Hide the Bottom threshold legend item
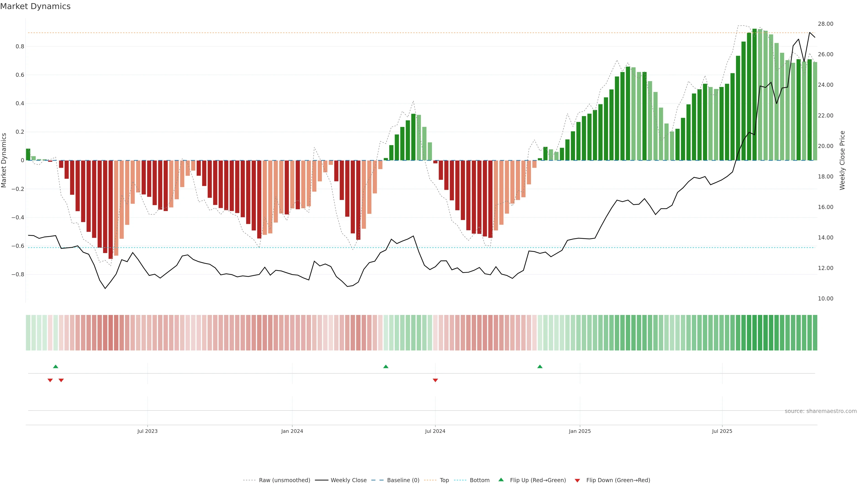Screen dimensions: 868x488 pos(479,480)
